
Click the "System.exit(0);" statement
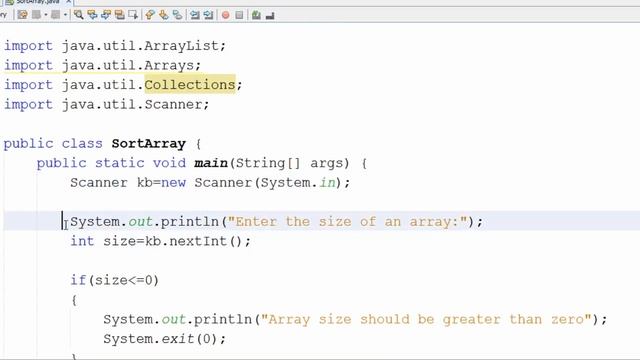(164, 339)
